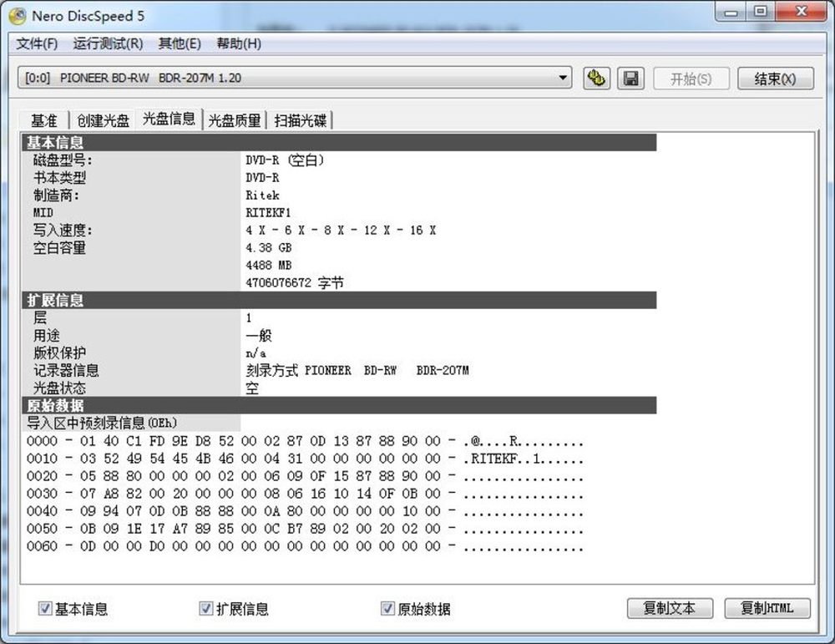The width and height of the screenshot is (835, 644).
Task: Click the 记录器信息 label
Action: click(66, 370)
